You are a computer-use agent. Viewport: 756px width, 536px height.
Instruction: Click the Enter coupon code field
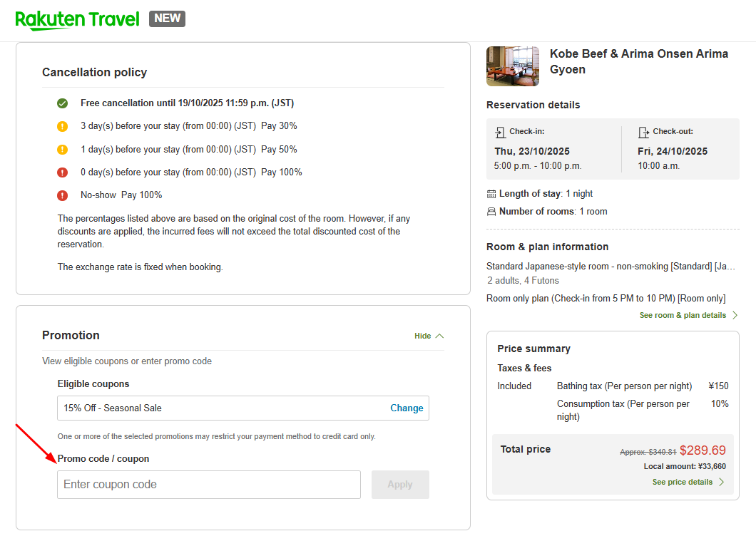click(x=209, y=485)
